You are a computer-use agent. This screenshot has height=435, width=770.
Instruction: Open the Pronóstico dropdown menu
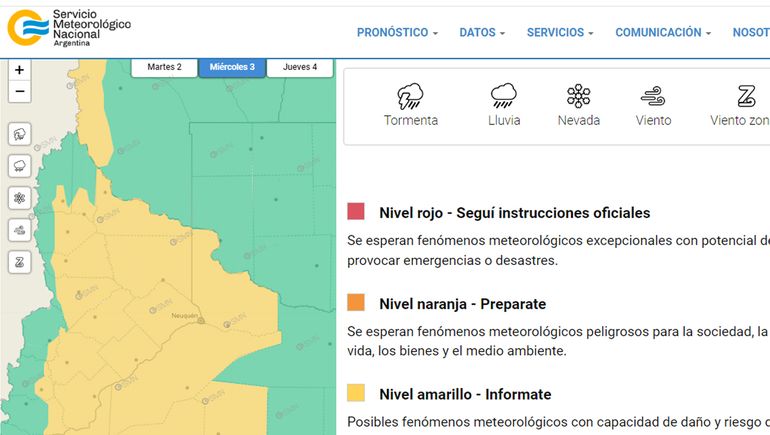pyautogui.click(x=397, y=32)
